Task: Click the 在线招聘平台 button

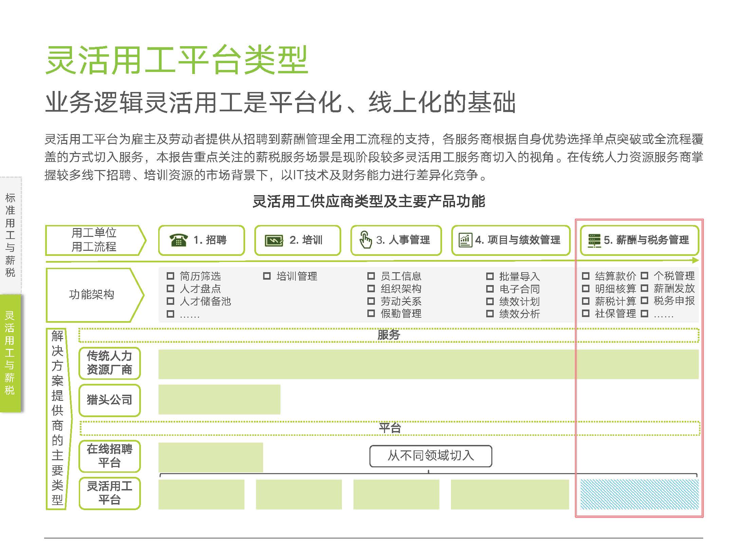Action: point(109,456)
